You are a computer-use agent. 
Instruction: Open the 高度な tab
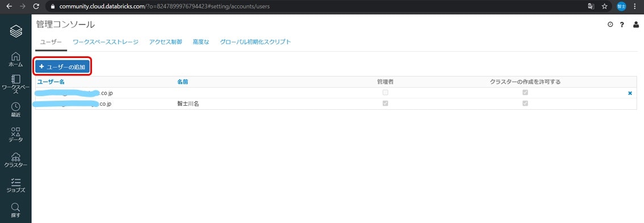(201, 42)
